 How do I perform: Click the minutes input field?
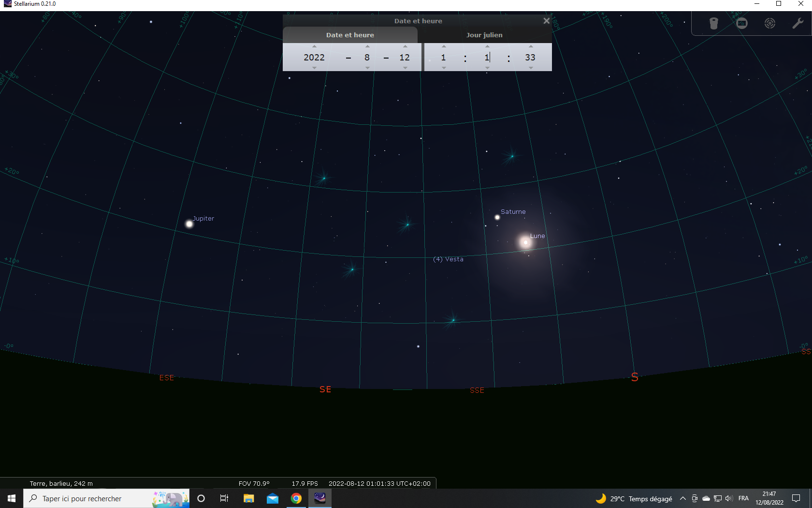click(487, 57)
